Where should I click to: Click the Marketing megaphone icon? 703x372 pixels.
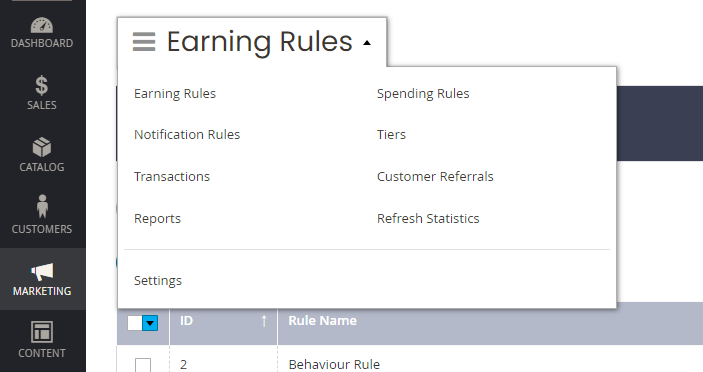tap(42, 272)
